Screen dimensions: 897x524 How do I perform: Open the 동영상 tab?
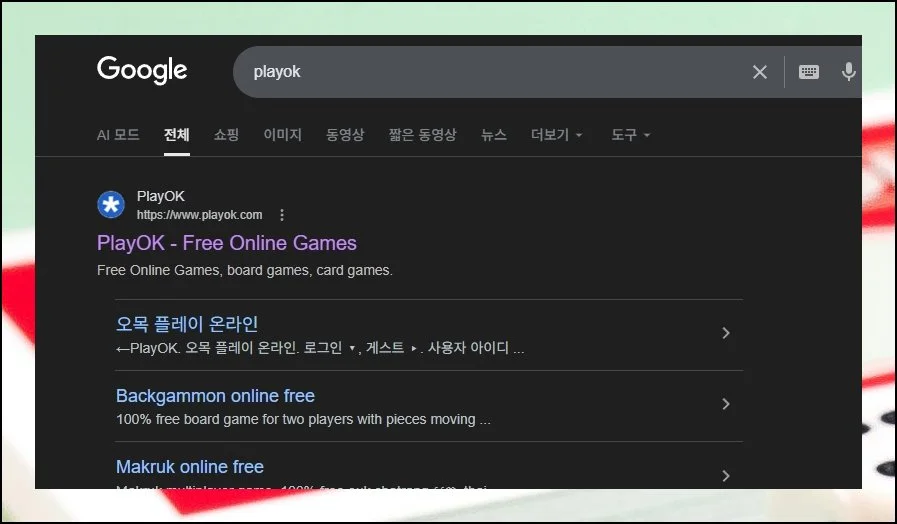pyautogui.click(x=345, y=135)
